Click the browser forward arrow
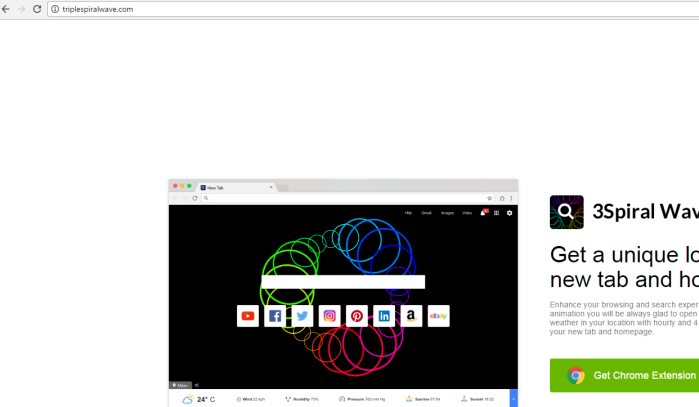This screenshot has height=407, width=699. tap(21, 9)
